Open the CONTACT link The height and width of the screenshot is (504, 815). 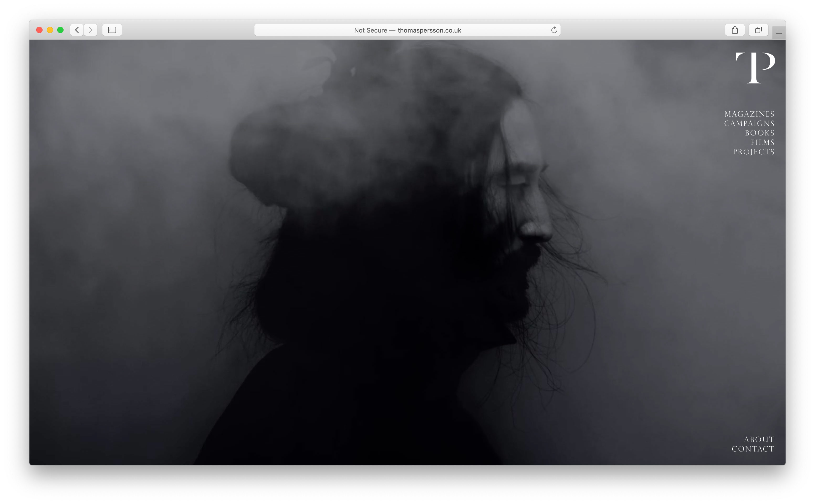(x=753, y=449)
